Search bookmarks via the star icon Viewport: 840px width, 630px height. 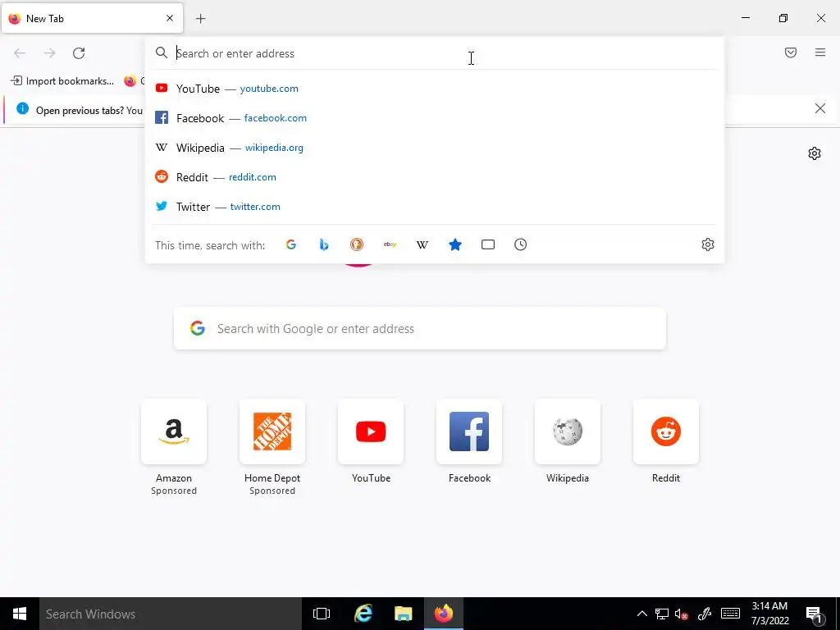455,244
